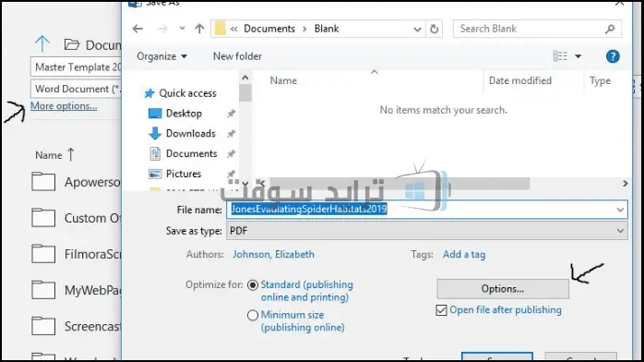The height and width of the screenshot is (362, 644).
Task: Select Standard publishing online and printing
Action: click(253, 284)
